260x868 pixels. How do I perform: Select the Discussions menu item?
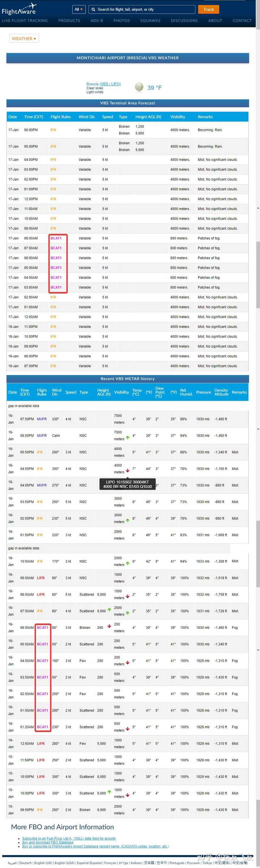(184, 21)
